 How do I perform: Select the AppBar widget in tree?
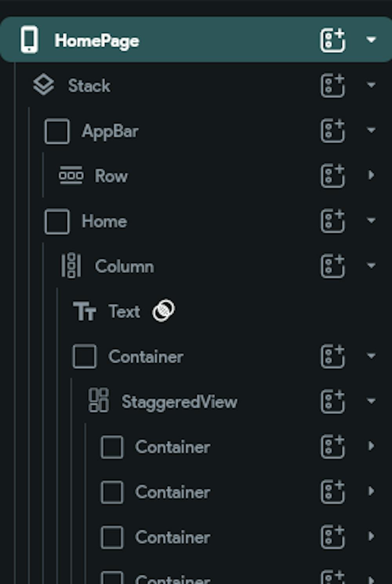[x=110, y=131]
